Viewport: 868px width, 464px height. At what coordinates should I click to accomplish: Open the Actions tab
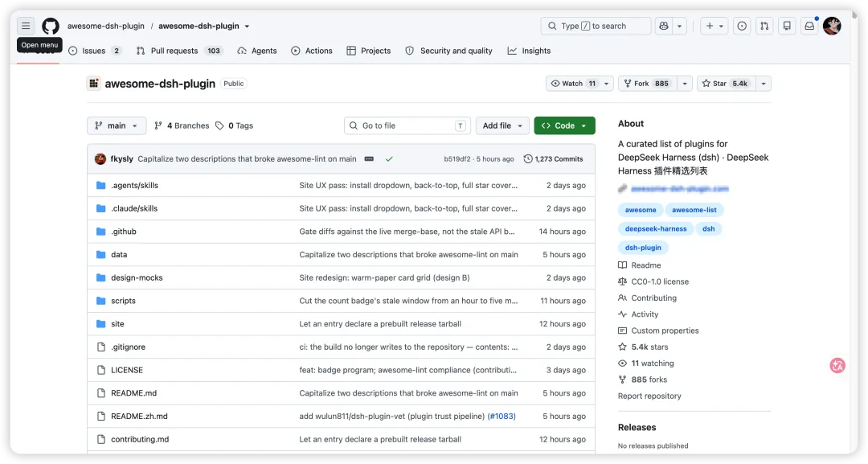tap(312, 51)
